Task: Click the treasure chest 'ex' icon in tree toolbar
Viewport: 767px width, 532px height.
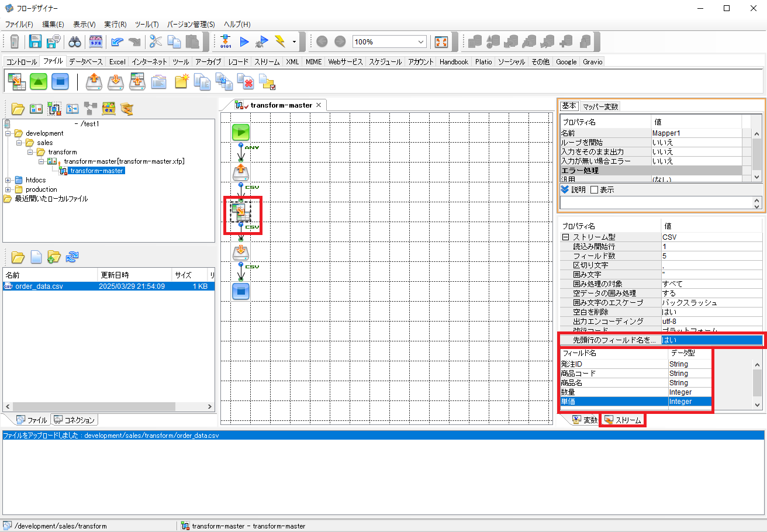Action: tap(109, 108)
